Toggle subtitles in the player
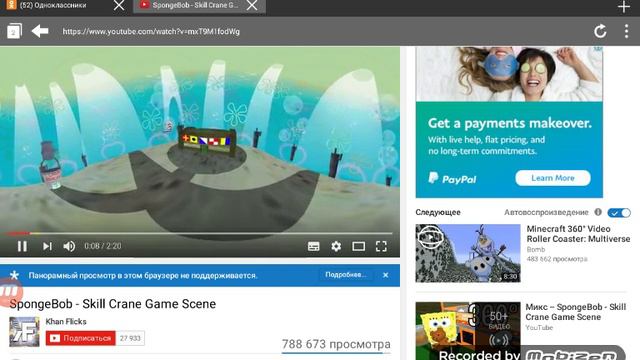The height and width of the screenshot is (360, 640). click(x=313, y=246)
